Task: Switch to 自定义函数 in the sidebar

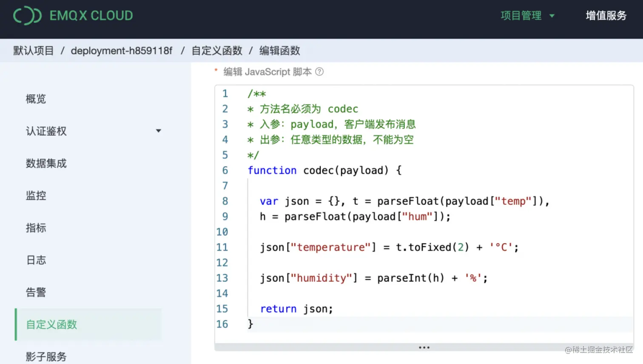Action: click(51, 324)
